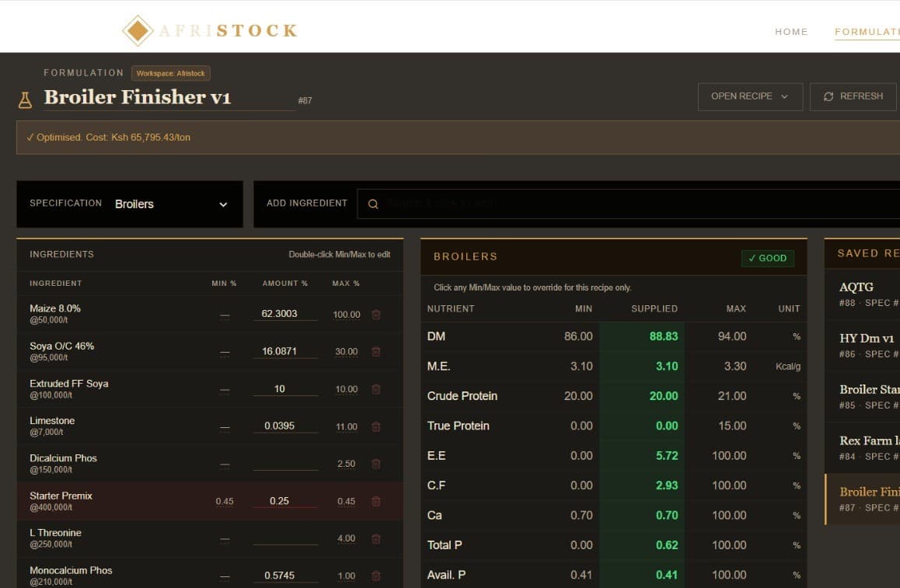Delete Limestone ingredient row
The width and height of the screenshot is (900, 588).
point(376,426)
